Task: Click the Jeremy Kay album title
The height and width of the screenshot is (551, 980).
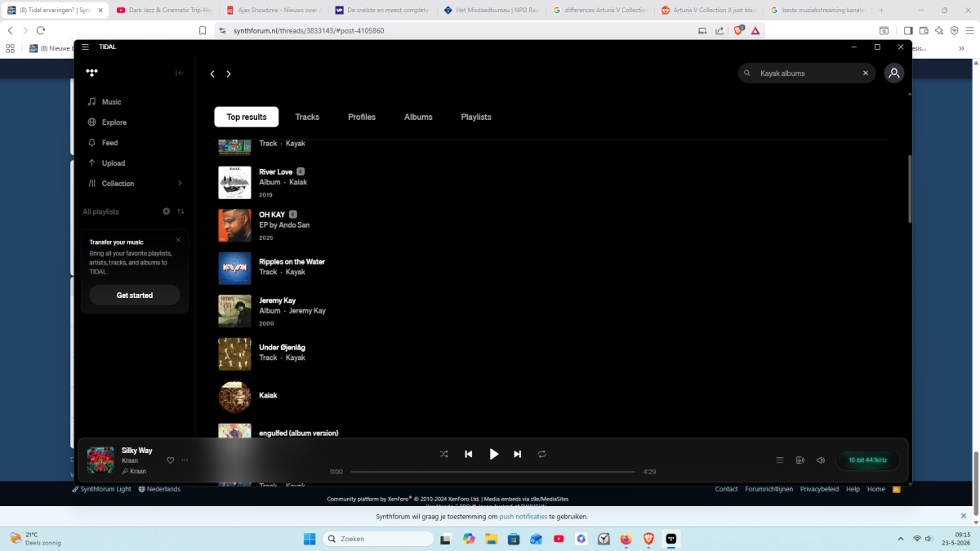Action: coord(277,301)
